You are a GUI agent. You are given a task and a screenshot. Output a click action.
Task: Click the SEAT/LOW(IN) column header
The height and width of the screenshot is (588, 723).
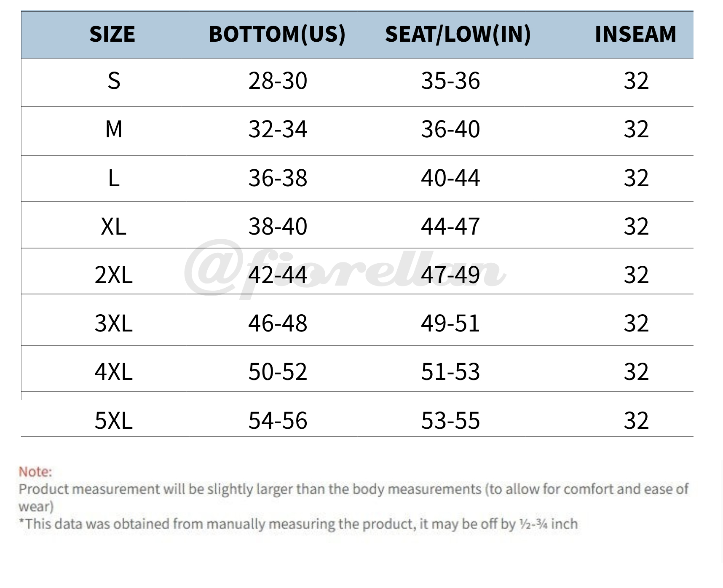[458, 34]
